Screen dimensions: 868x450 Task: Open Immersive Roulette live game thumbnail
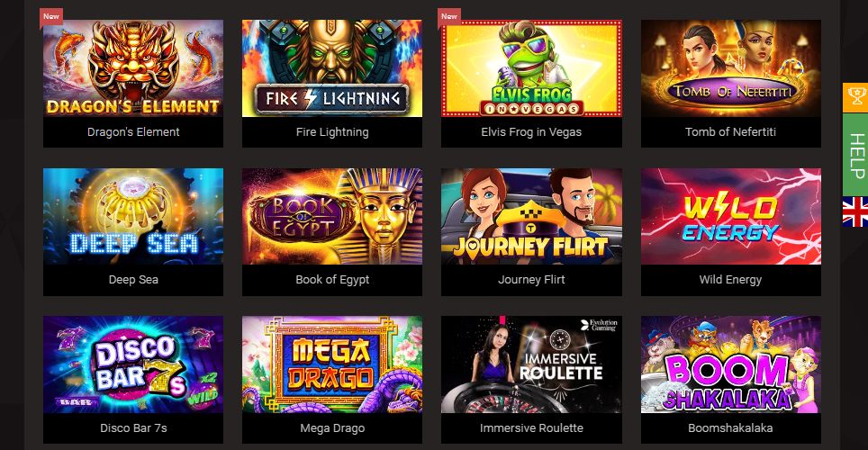tap(531, 364)
